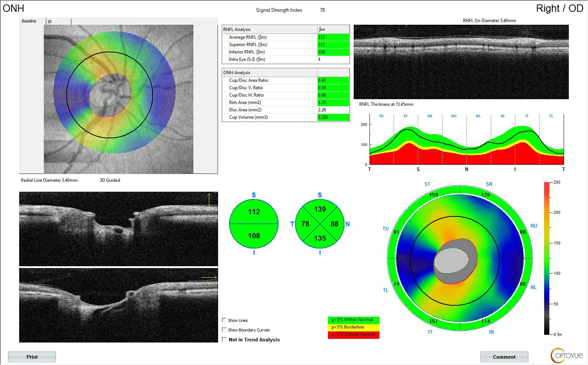
Task: Click the rightward yellow arrow on the bottom B-scan
Action: click(209, 277)
